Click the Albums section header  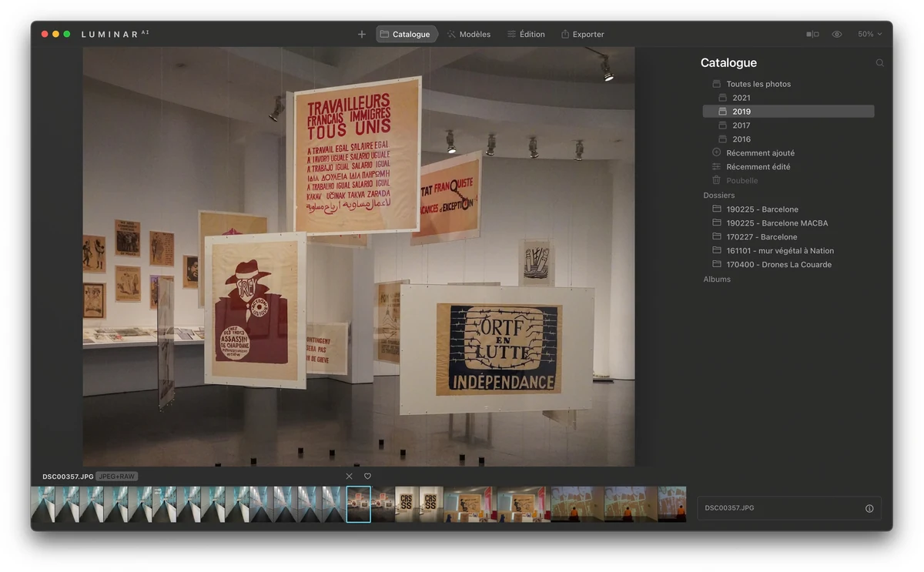tap(717, 279)
